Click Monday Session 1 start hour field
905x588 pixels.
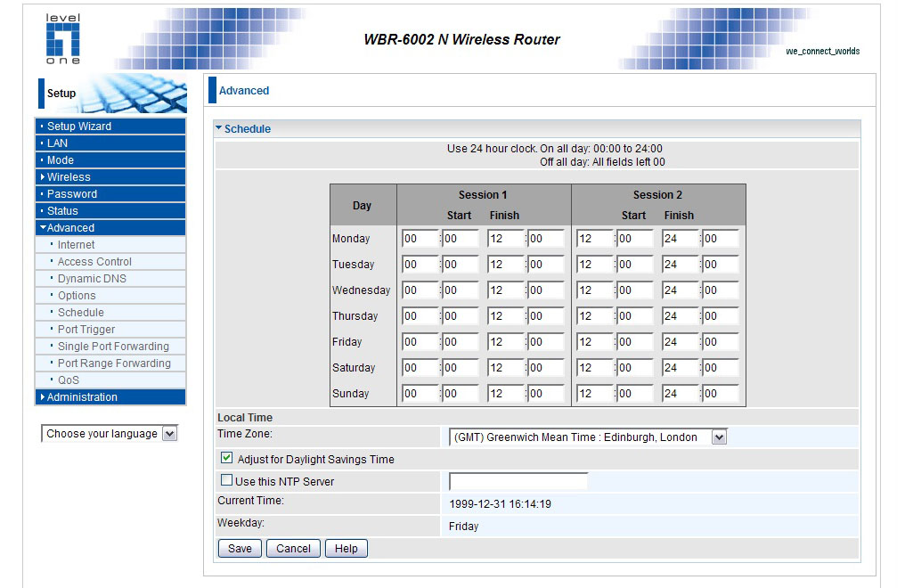click(x=420, y=238)
